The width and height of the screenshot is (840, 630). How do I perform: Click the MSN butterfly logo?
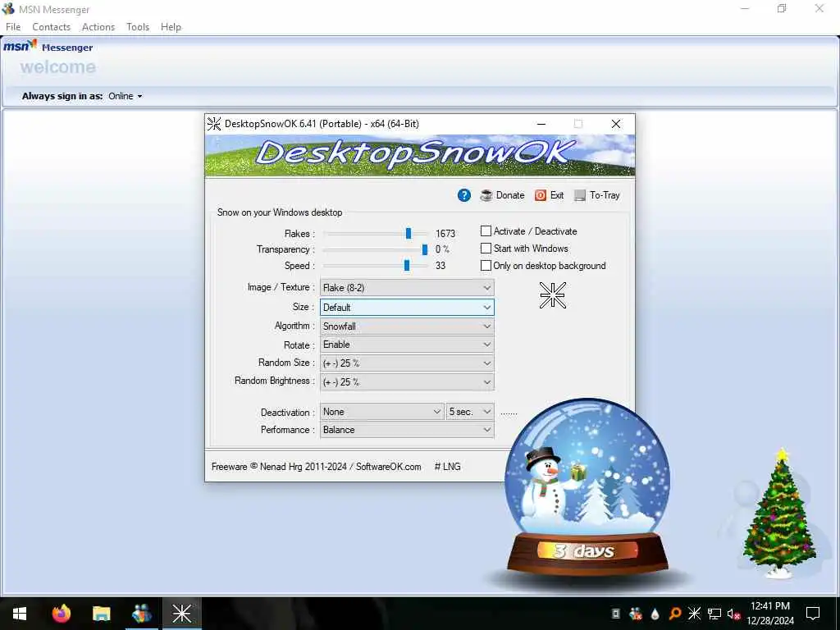tap(20, 46)
